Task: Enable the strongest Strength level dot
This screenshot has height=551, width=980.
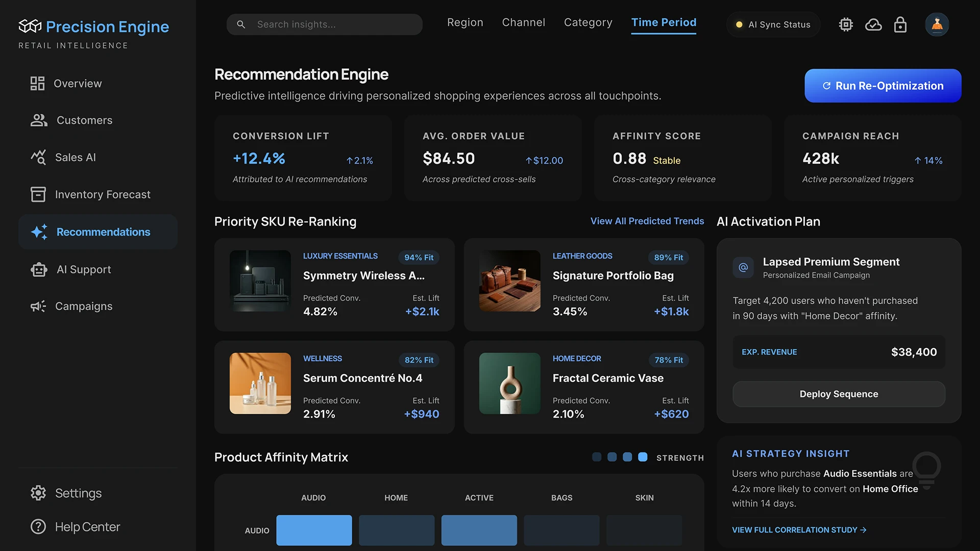Action: (x=643, y=457)
